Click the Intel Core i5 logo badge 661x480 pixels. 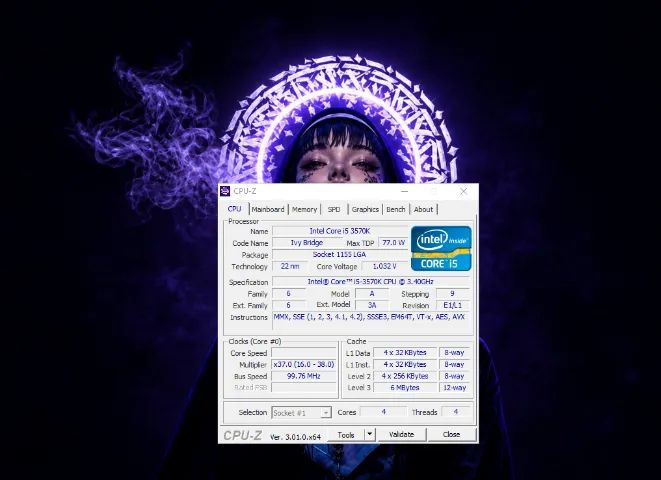pyautogui.click(x=441, y=248)
